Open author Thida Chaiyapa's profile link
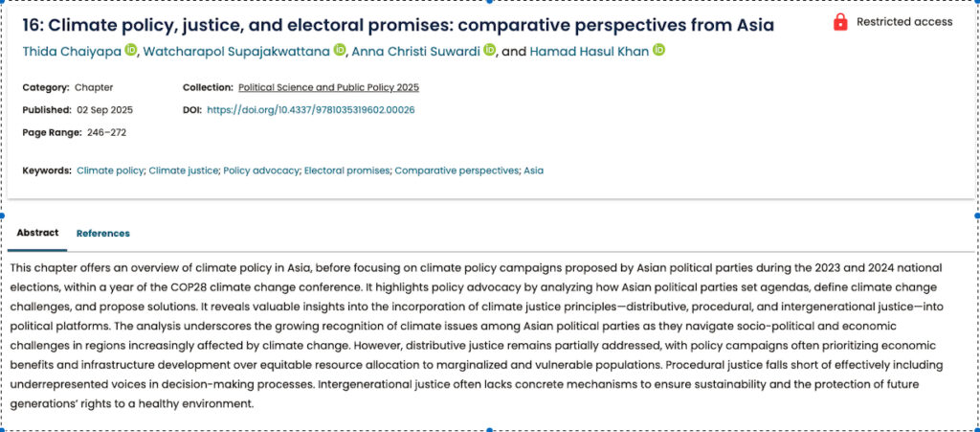Viewport: 980px width, 432px height. pyautogui.click(x=72, y=51)
